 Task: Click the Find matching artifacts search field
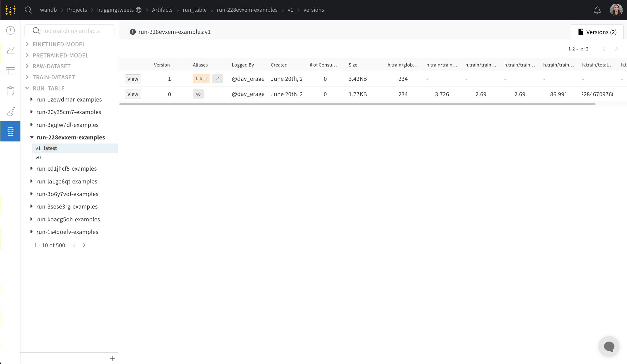[x=70, y=31]
